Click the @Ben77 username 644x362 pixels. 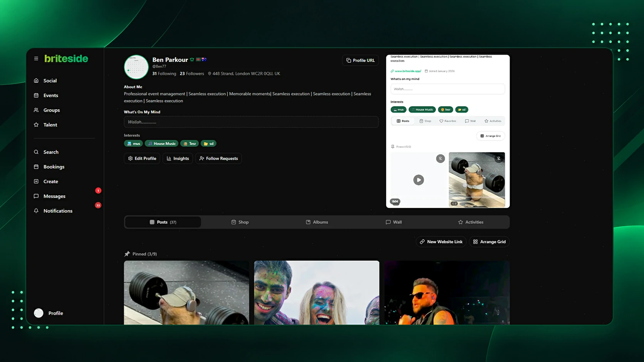(159, 67)
